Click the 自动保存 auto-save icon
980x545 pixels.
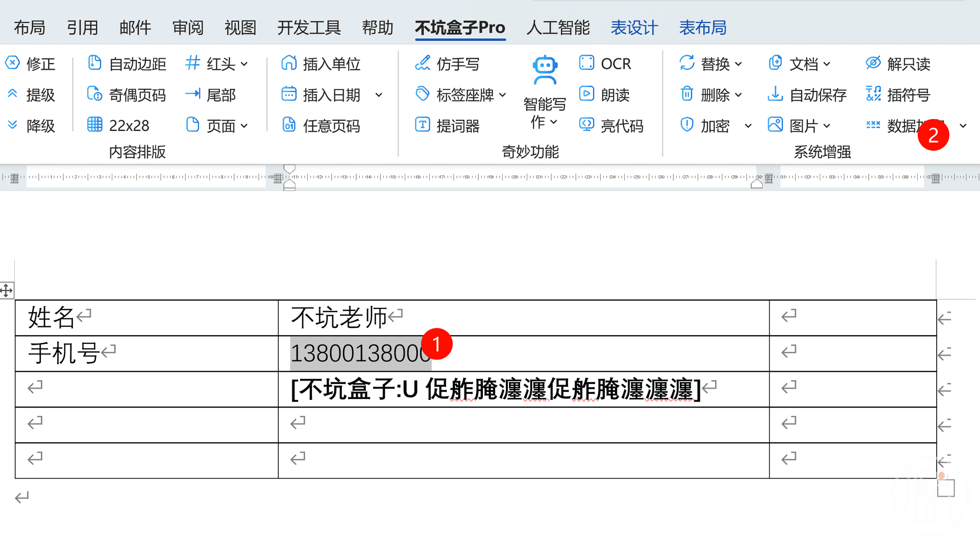pyautogui.click(x=775, y=94)
